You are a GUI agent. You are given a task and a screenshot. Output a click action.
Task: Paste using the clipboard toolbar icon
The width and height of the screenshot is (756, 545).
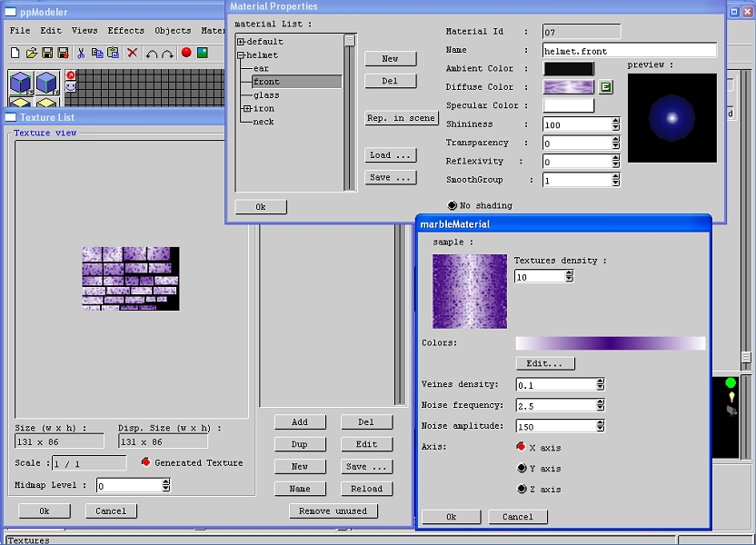pos(114,53)
